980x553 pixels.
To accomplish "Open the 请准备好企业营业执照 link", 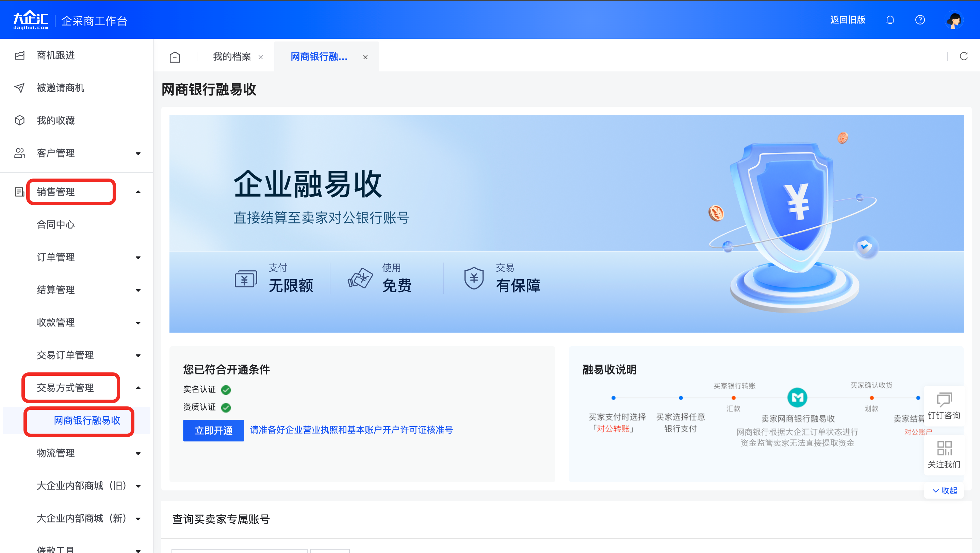I will click(x=351, y=430).
